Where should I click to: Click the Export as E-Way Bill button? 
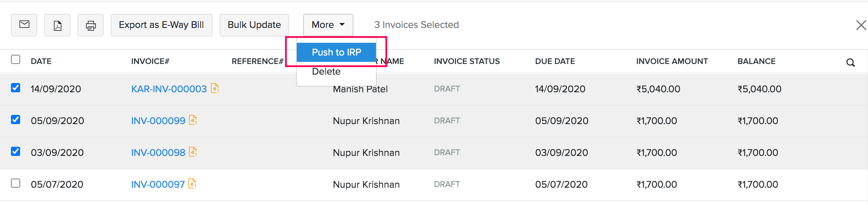pyautogui.click(x=161, y=25)
